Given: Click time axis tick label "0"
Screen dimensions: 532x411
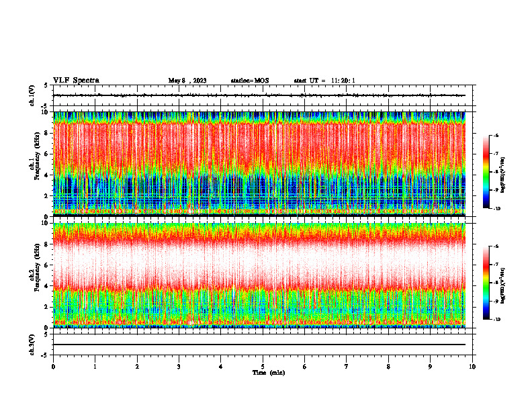Looking at the screenshot, I should (x=53, y=367).
